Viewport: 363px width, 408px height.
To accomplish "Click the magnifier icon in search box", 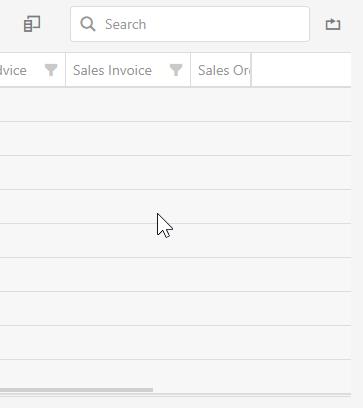I will click(x=88, y=24).
